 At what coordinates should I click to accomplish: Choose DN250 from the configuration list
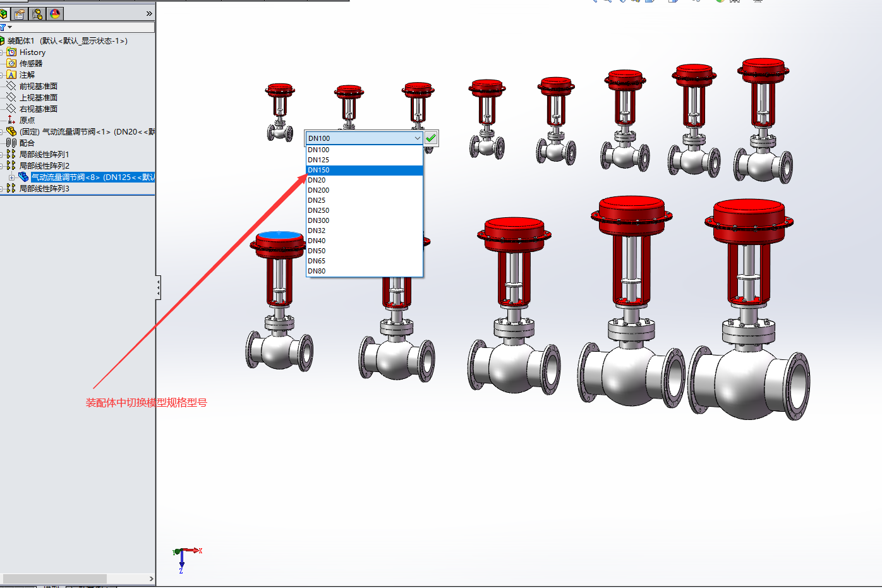pyautogui.click(x=364, y=210)
